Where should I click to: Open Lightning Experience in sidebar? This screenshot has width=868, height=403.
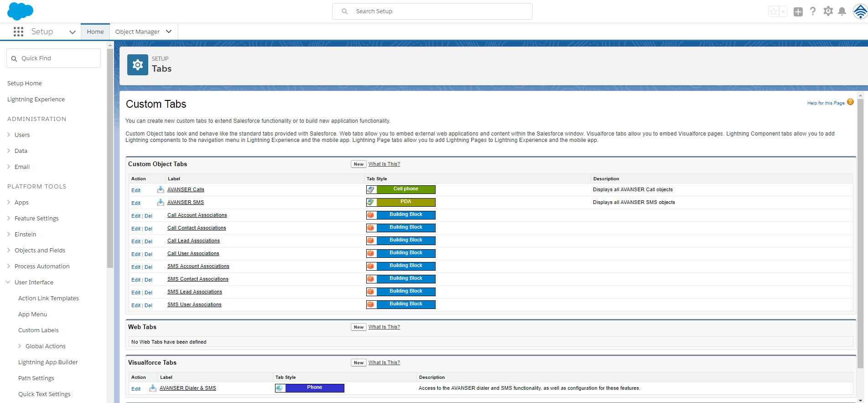click(x=36, y=99)
